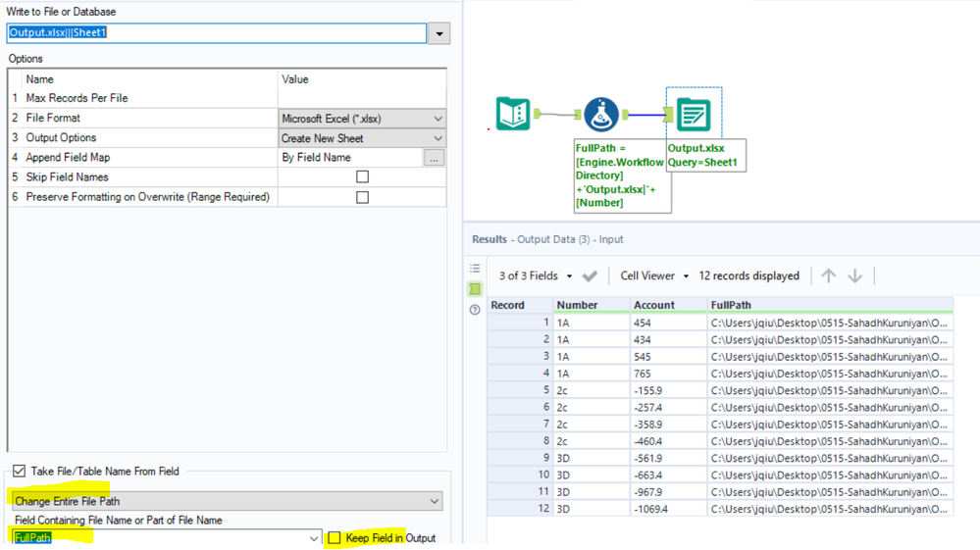Move to next record with down arrow
Screen dimensions: 980x550
pos(855,275)
